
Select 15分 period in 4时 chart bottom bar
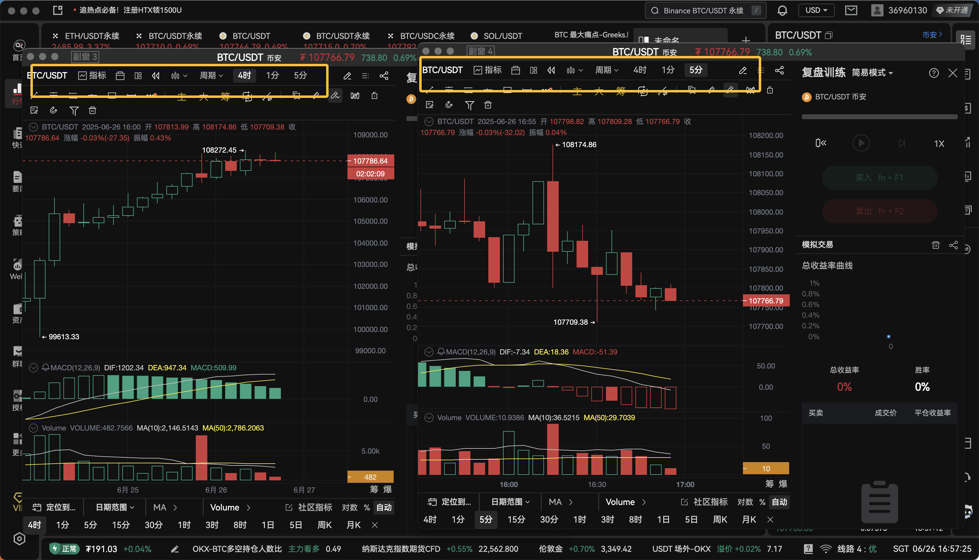(121, 525)
